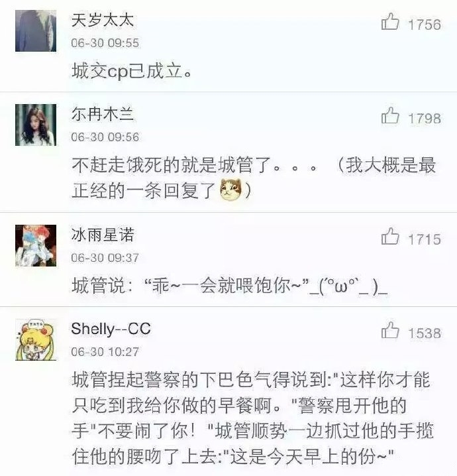Select the like count 1715
Image resolution: width=457 pixels, height=476 pixels.
pyautogui.click(x=425, y=239)
